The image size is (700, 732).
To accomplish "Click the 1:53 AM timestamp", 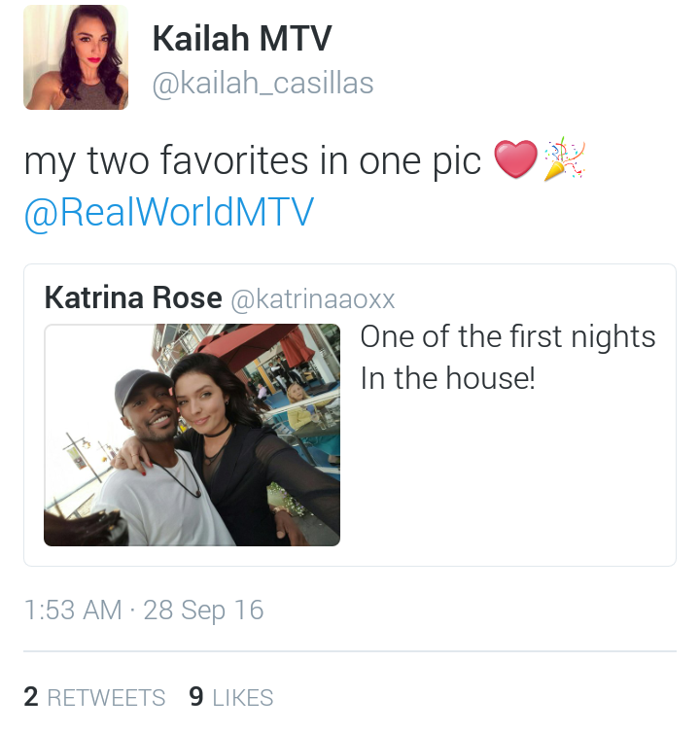I will pyautogui.click(x=73, y=610).
